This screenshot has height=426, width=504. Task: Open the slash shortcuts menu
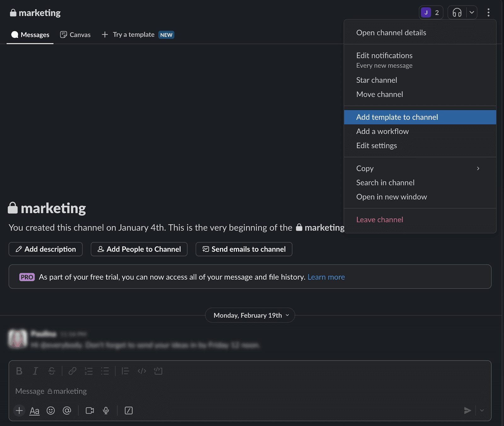129,410
